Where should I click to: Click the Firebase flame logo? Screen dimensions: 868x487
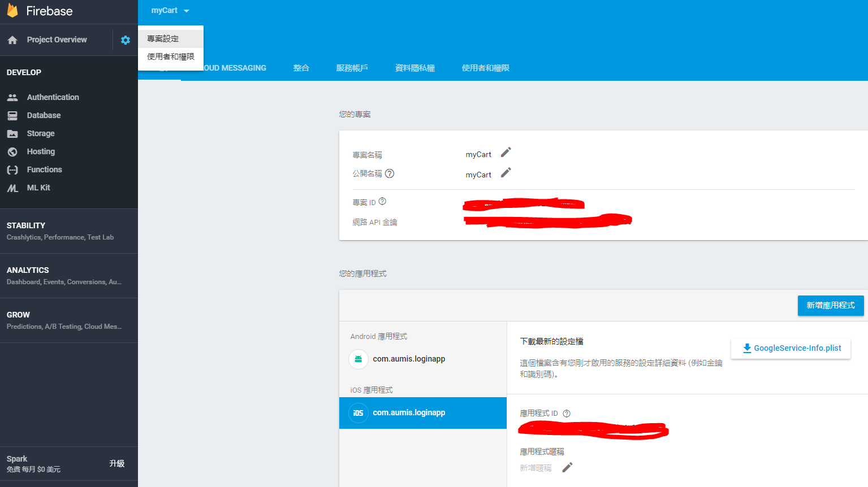point(12,11)
